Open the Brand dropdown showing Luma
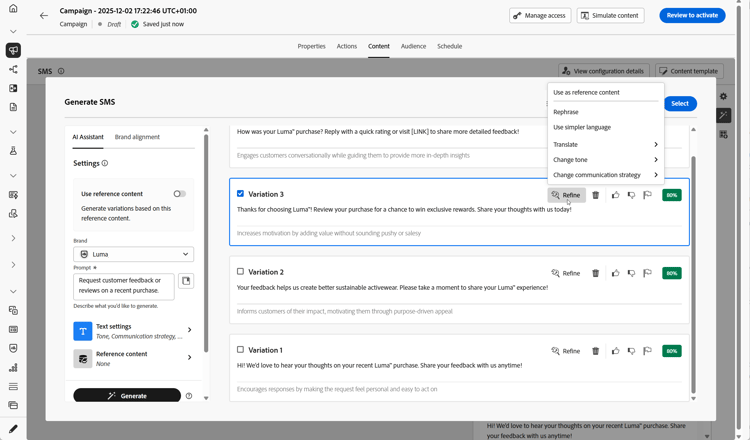750x440 pixels. pyautogui.click(x=133, y=254)
